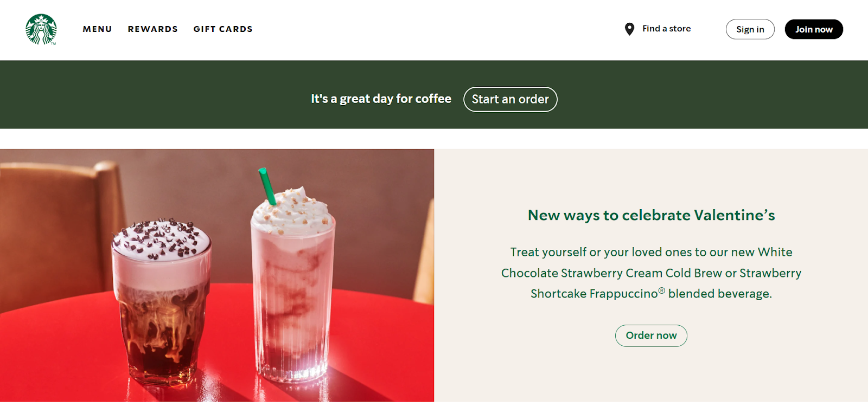Click the Order now button
868x407 pixels.
pos(651,335)
